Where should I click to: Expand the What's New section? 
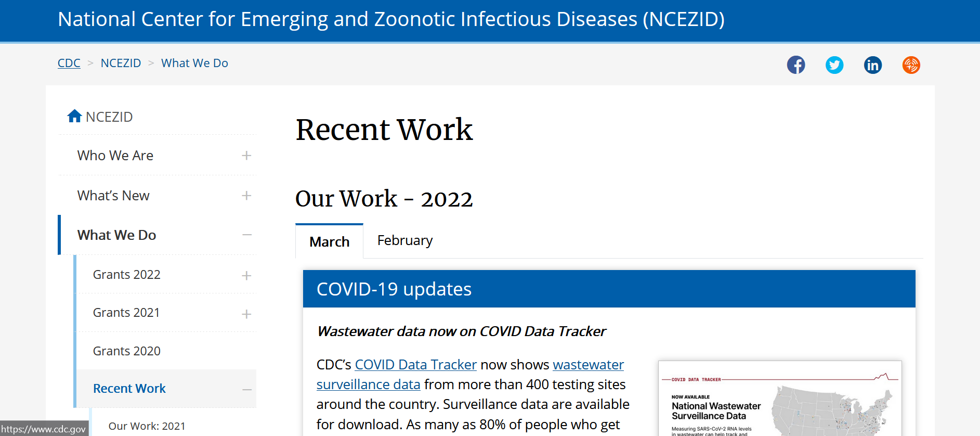click(246, 196)
